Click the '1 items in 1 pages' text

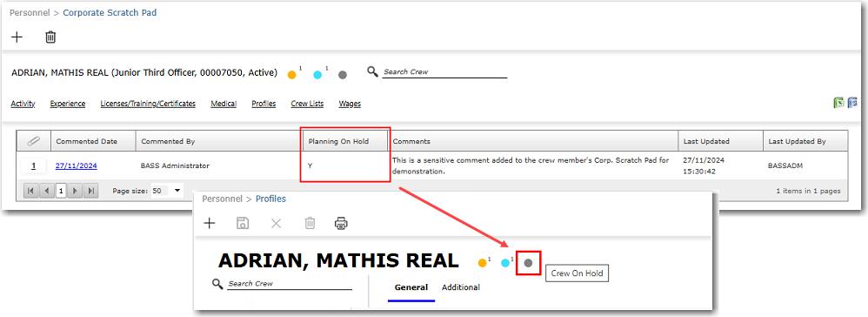pos(808,191)
